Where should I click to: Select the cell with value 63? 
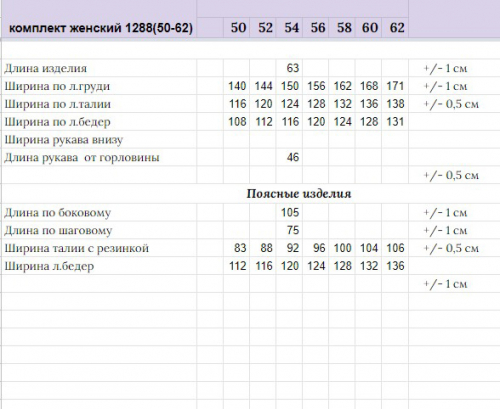tap(289, 68)
